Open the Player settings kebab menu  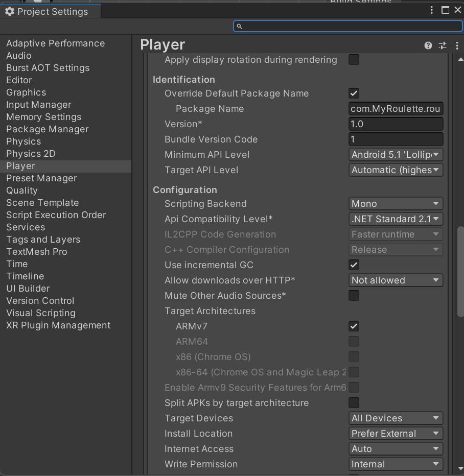(x=457, y=45)
